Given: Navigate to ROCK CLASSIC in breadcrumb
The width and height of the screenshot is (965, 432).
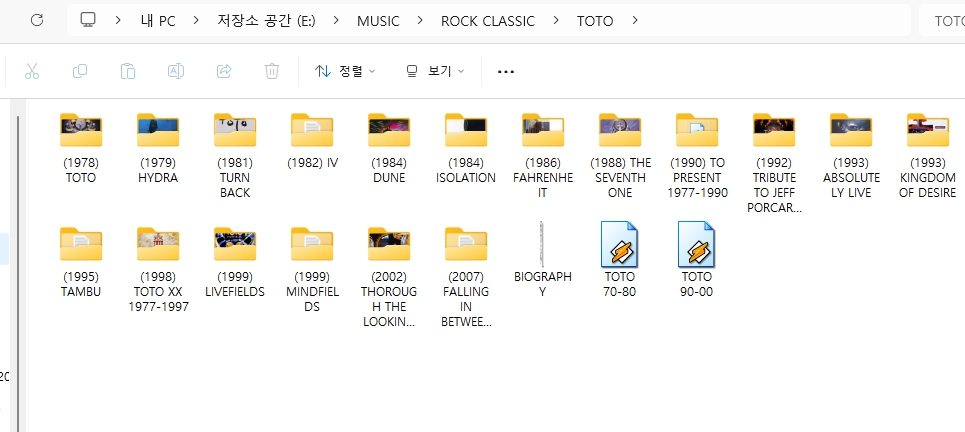Looking at the screenshot, I should tap(487, 20).
